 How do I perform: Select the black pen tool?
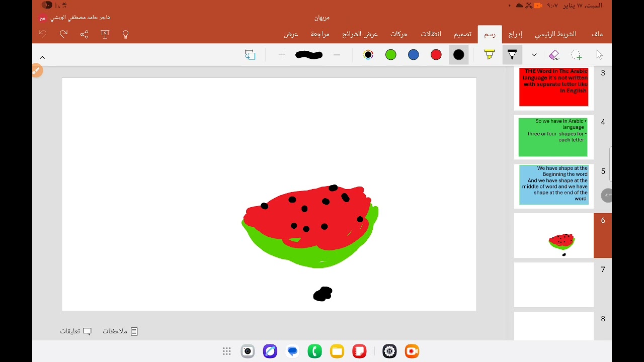[512, 55]
